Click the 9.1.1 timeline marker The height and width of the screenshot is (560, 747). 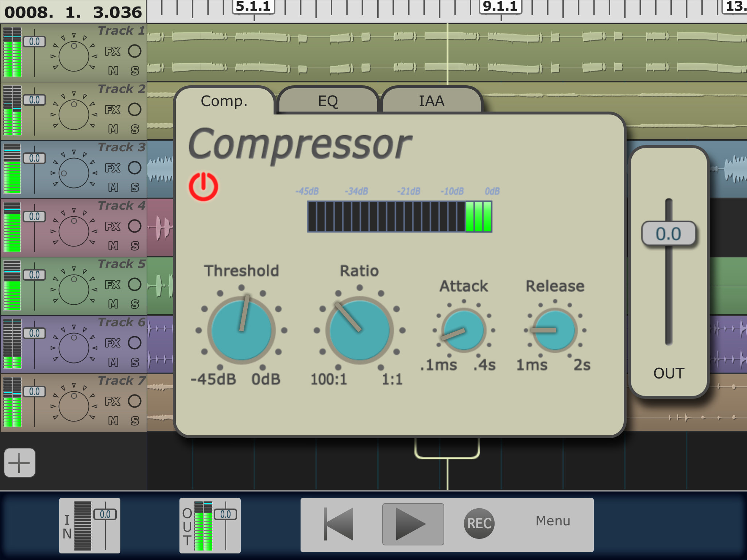click(x=500, y=7)
